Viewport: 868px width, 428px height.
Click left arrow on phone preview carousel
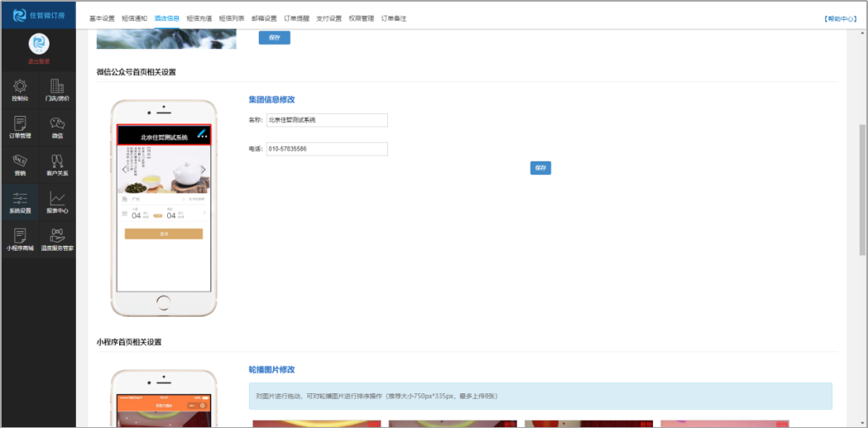(x=125, y=170)
